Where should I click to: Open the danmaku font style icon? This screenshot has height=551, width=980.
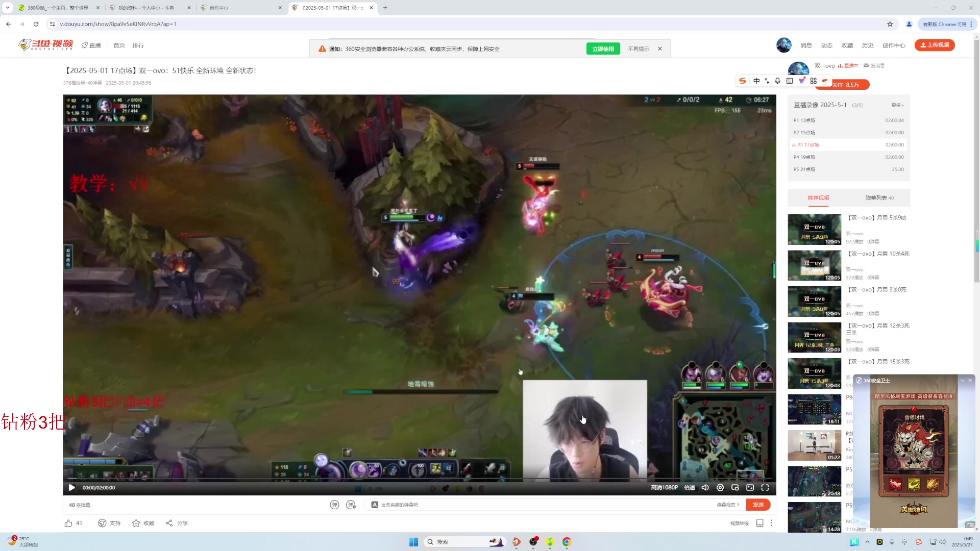(375, 505)
